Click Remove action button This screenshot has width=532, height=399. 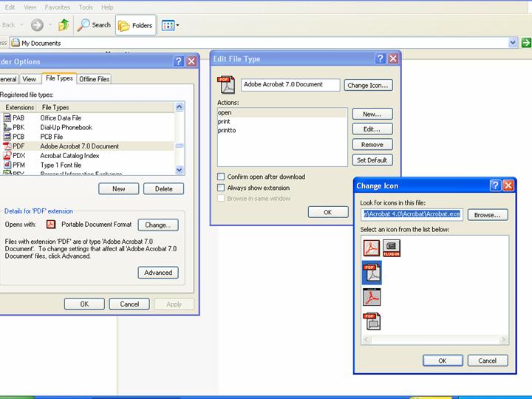(x=372, y=145)
